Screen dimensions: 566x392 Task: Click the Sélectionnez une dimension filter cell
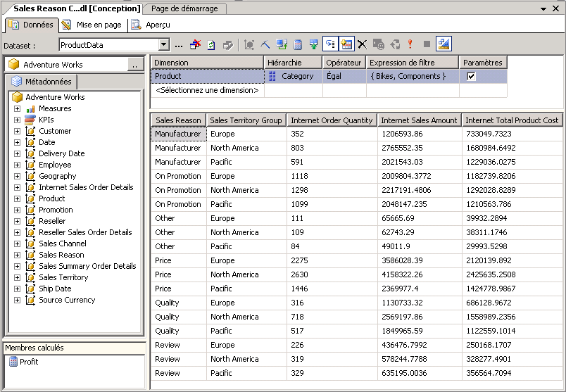[207, 91]
